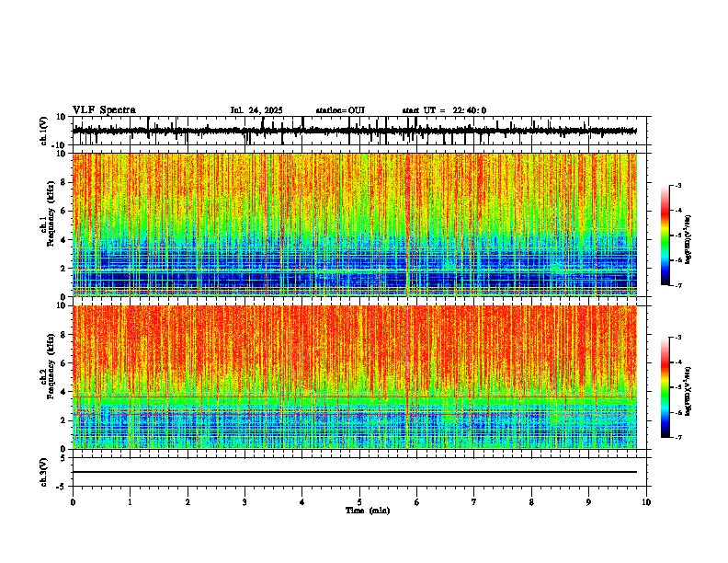This screenshot has height=563, width=728.
Task: Click the time axis tick label "10"
Action: [646, 502]
